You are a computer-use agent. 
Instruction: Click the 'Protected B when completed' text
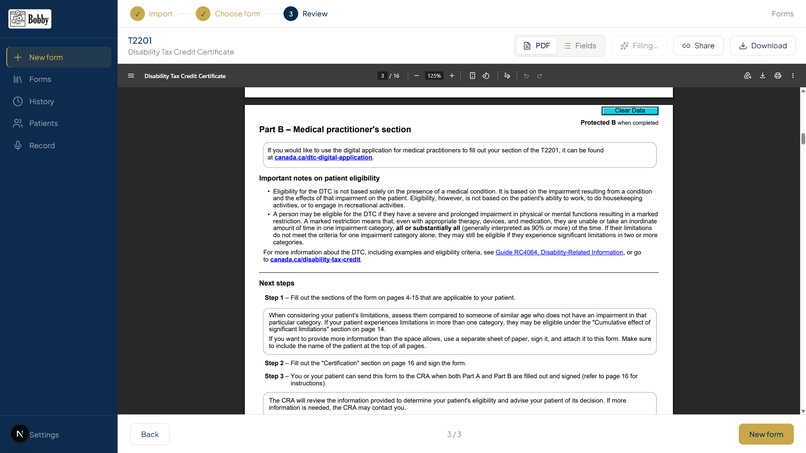coord(619,123)
